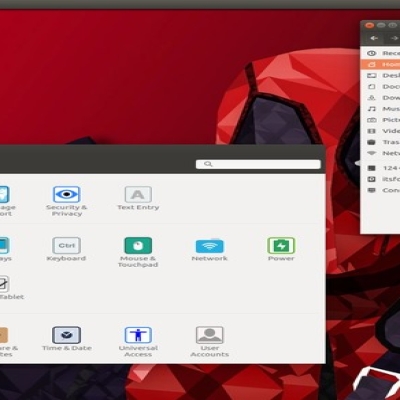The width and height of the screenshot is (400, 400).
Task: Open the Text Entry settings
Action: point(138,198)
